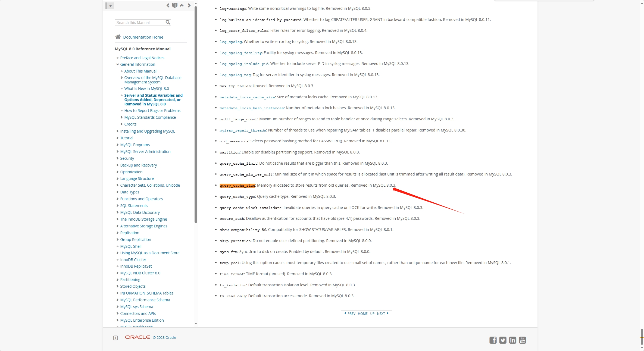
Task: Click HOME in bottom page navigation
Action: (362, 314)
